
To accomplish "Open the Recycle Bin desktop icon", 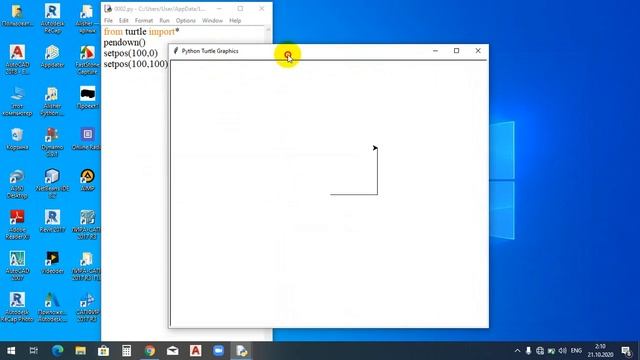I will pyautogui.click(x=17, y=139).
